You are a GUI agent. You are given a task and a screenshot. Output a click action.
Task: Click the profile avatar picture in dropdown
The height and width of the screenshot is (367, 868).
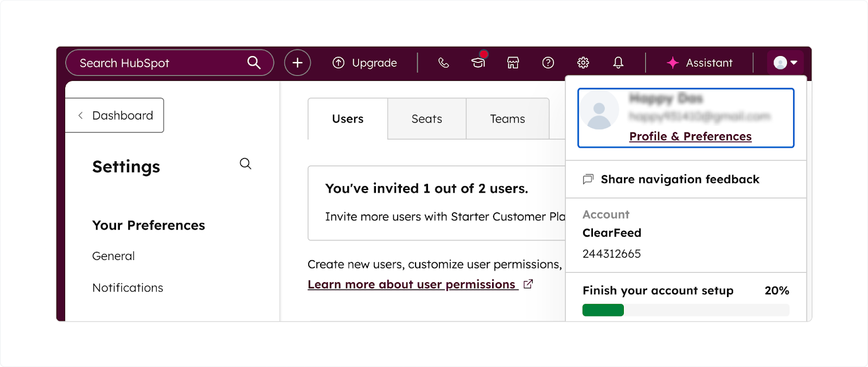[599, 110]
